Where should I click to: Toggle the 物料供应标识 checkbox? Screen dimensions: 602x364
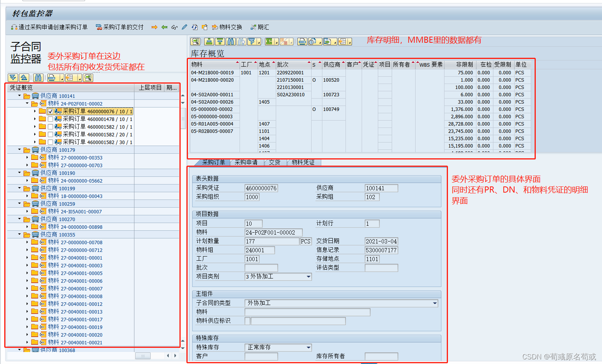[x=247, y=321]
